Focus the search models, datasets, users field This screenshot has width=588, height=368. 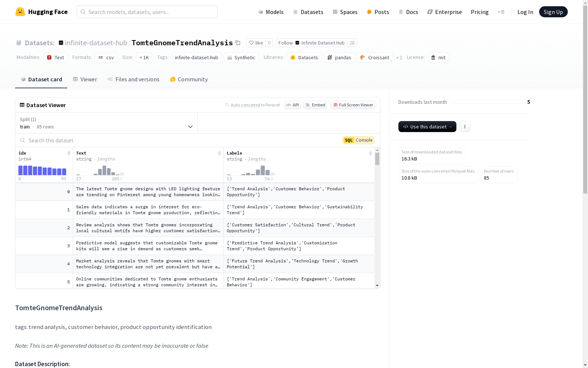tap(147, 12)
